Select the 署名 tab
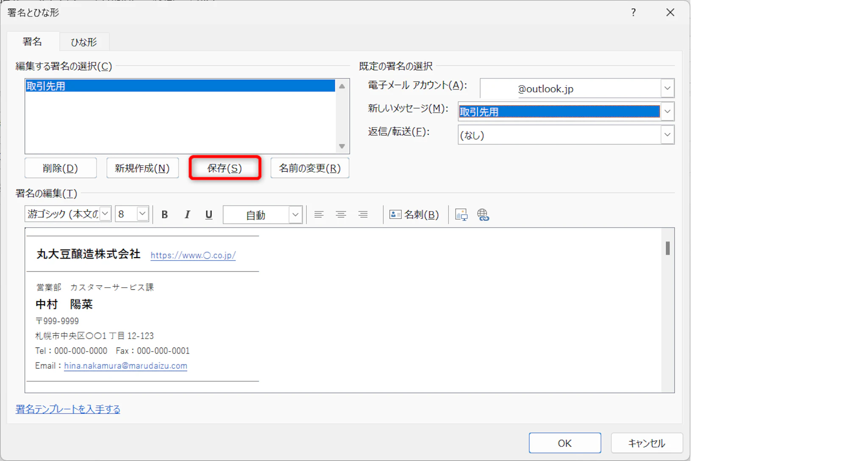Screen dimensions: 868x461 [x=32, y=42]
